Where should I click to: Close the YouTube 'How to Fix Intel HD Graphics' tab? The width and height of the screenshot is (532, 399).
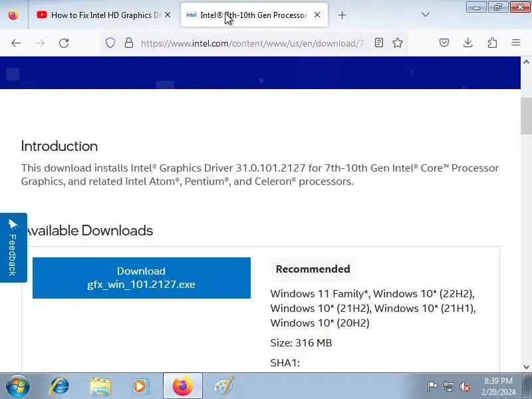168,15
